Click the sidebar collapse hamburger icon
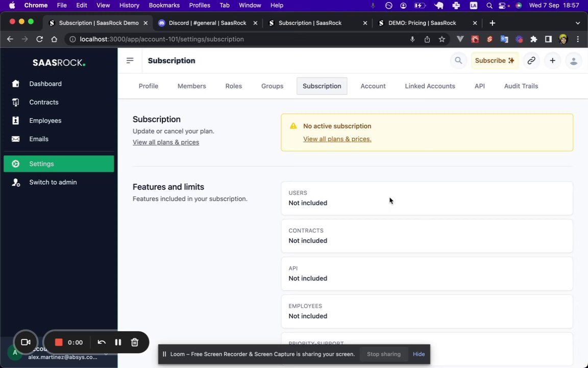Viewport: 588px width, 368px height. pos(130,60)
